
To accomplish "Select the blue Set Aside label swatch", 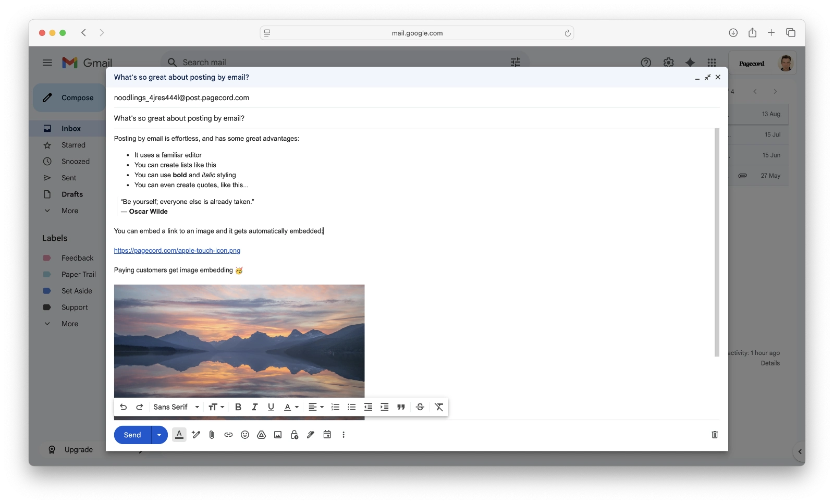I will [48, 291].
